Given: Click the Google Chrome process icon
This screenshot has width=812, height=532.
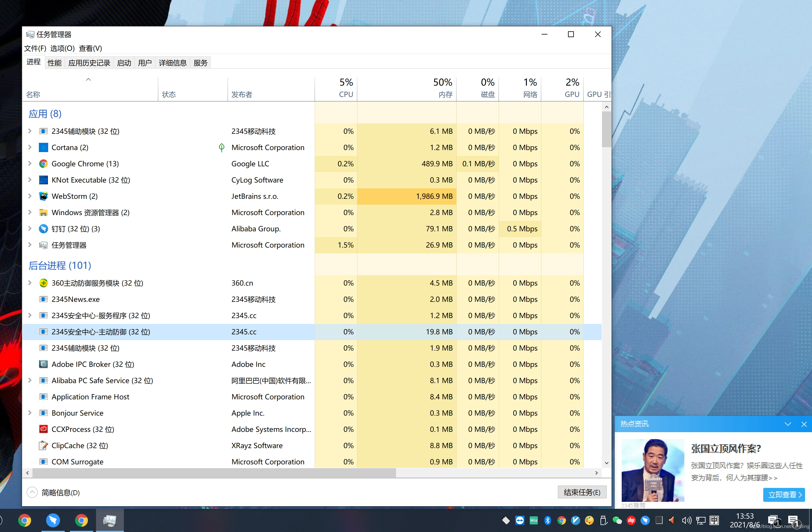Looking at the screenshot, I should [43, 164].
